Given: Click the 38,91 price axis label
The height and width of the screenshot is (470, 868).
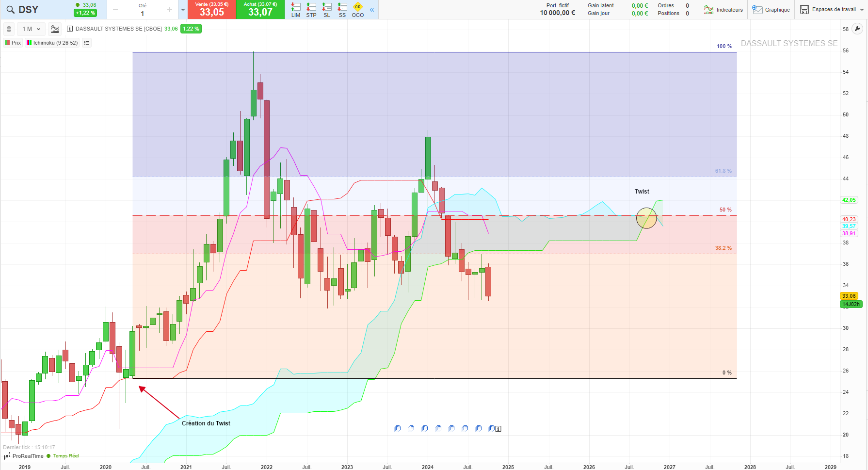Looking at the screenshot, I should [x=849, y=233].
